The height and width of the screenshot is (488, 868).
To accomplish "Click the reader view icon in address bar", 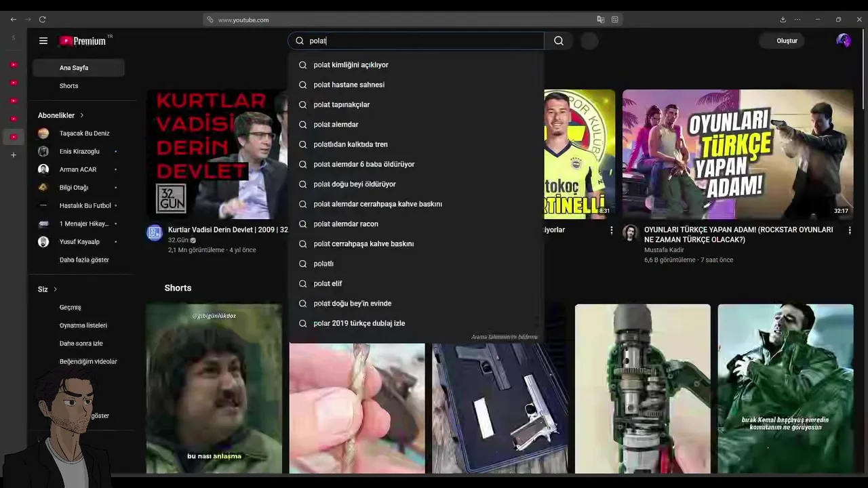I will tap(615, 20).
